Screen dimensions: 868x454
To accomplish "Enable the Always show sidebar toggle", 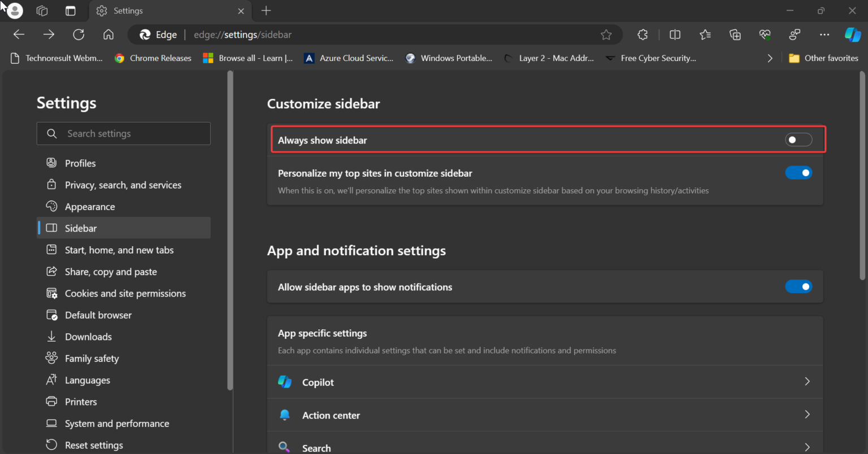I will 798,139.
